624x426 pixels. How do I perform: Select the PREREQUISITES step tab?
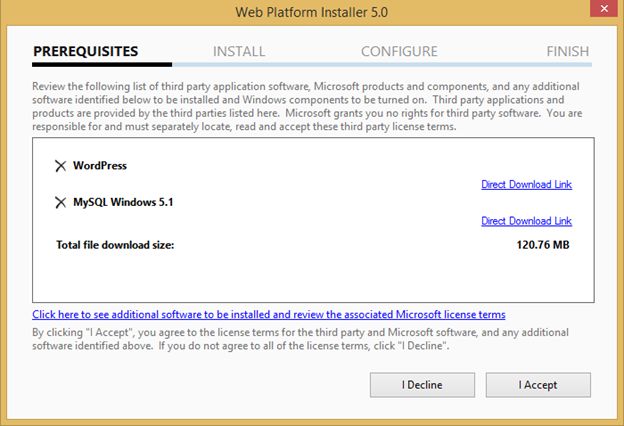[86, 51]
